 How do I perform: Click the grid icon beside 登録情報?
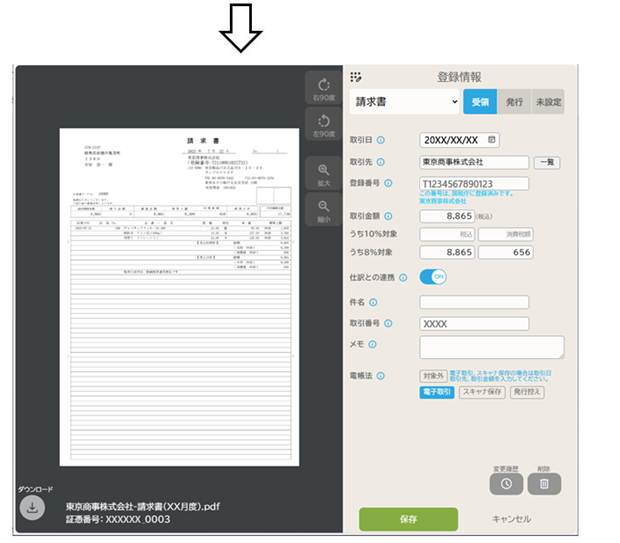[355, 77]
